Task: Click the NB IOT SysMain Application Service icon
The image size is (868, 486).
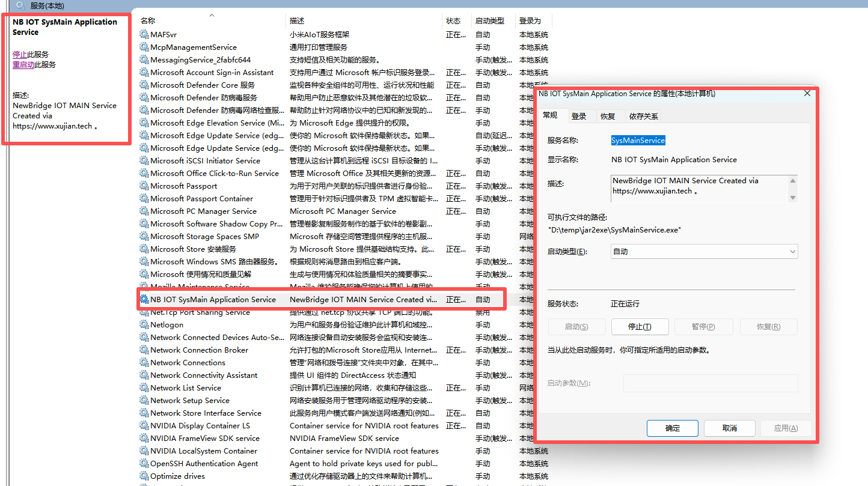Action: 144,300
